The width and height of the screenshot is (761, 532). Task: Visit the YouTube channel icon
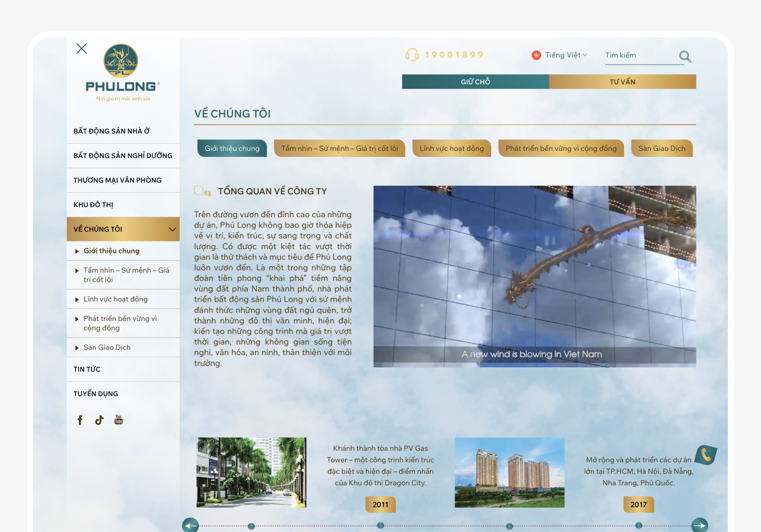(118, 419)
